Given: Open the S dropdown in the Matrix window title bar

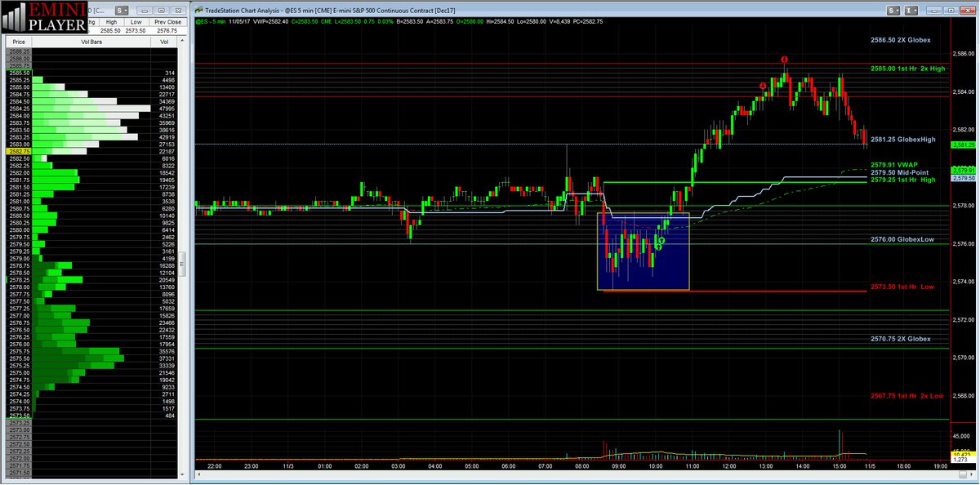Looking at the screenshot, I should coord(121,10).
